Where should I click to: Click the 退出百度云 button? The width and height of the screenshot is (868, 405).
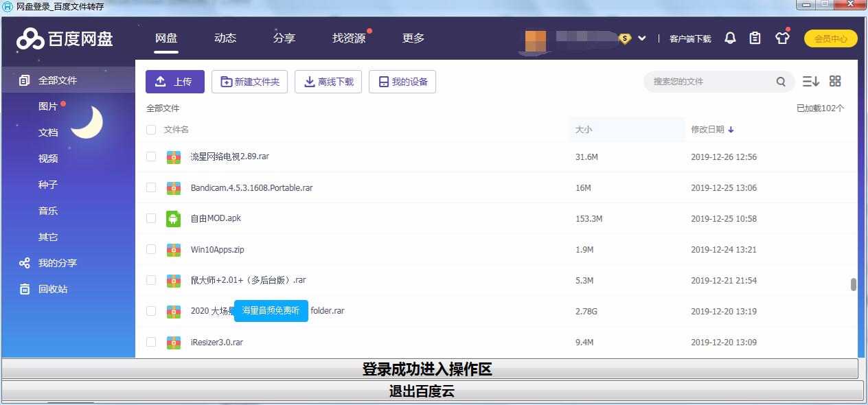[x=433, y=391]
